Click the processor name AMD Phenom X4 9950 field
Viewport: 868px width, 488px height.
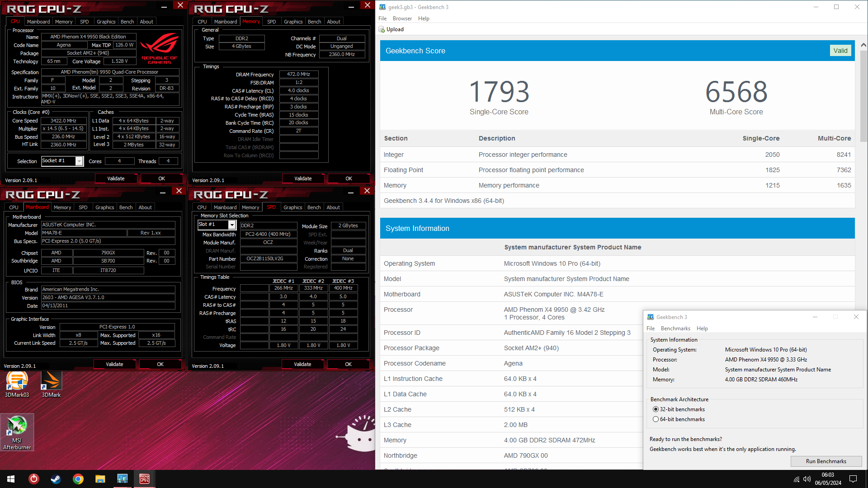coord(88,37)
